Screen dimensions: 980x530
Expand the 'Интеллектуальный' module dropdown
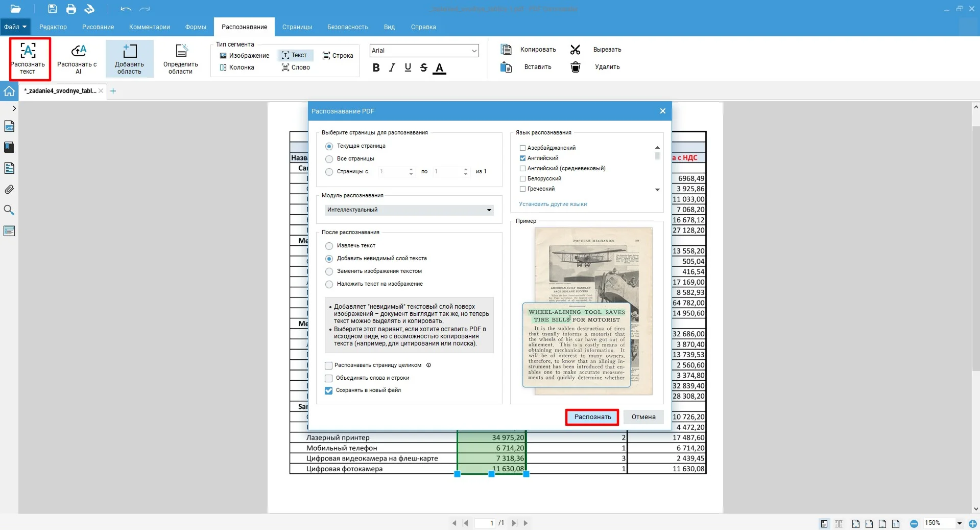[x=409, y=210]
